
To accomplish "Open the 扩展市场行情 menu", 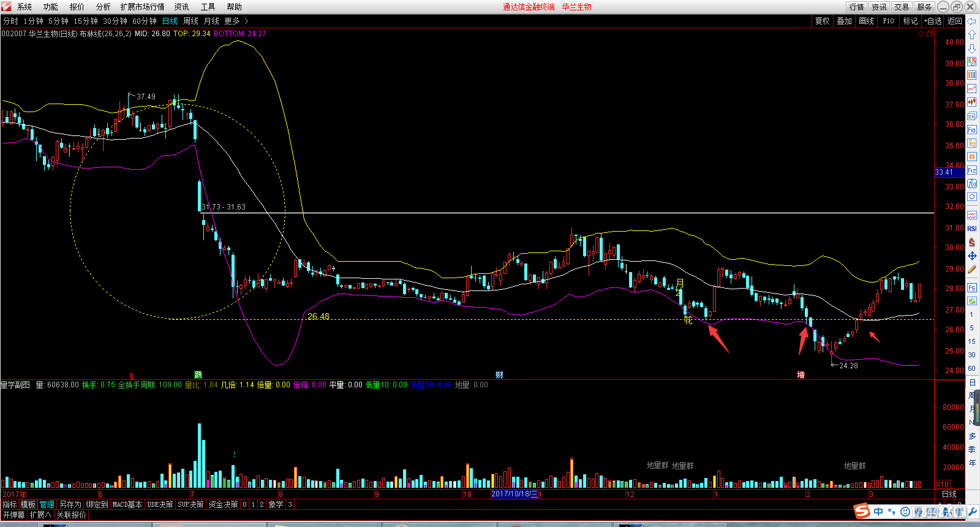I will 143,7.
